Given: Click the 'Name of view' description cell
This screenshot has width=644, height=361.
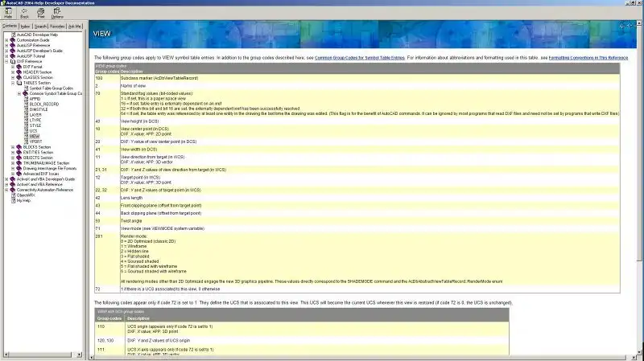Looking at the screenshot, I should [x=369, y=86].
